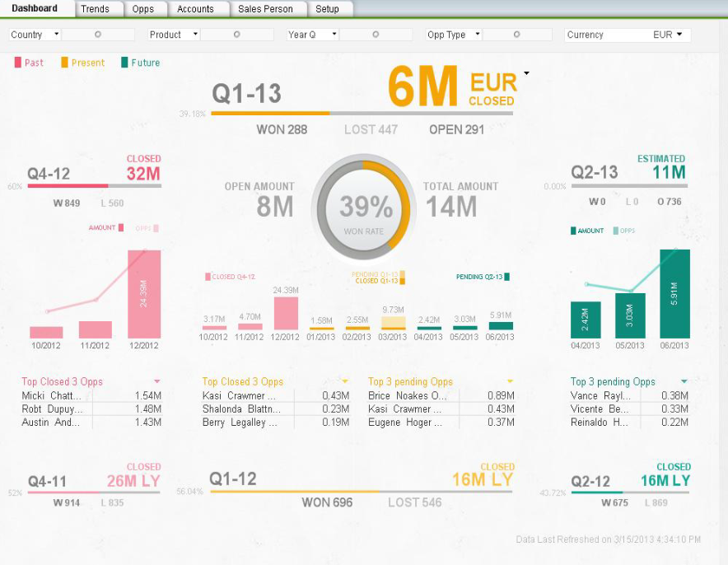Viewport: 728px width, 565px height.
Task: Toggle the orange Present legend square
Action: (65, 63)
